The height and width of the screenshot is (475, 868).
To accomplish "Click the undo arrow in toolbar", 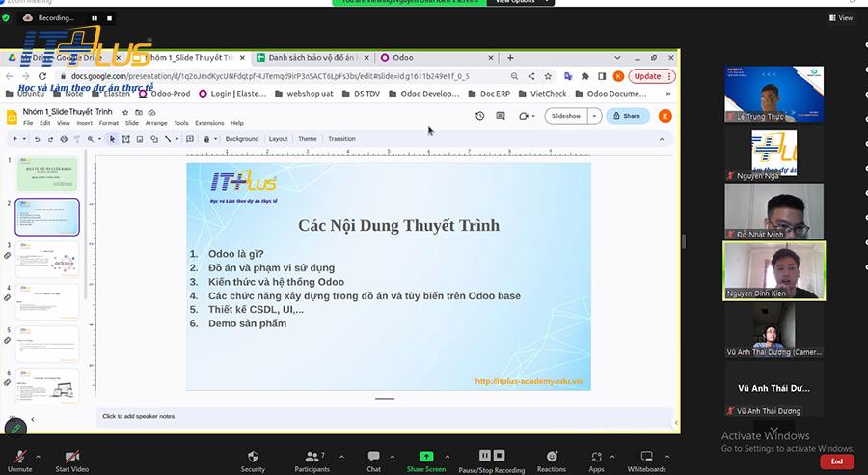I will 37,139.
